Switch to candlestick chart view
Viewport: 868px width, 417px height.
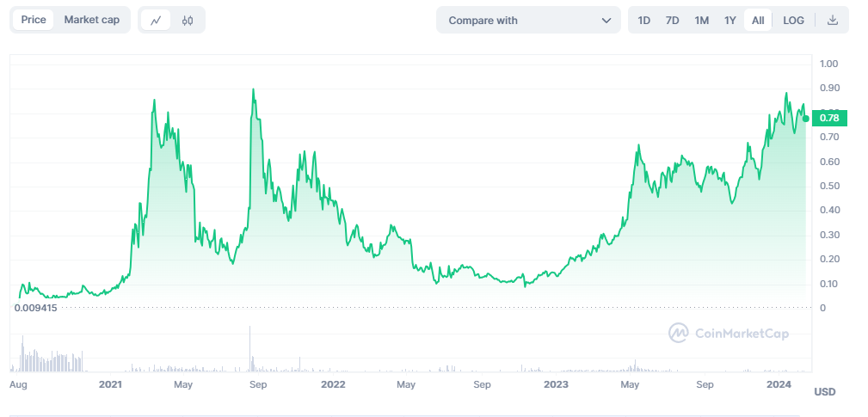pos(188,20)
